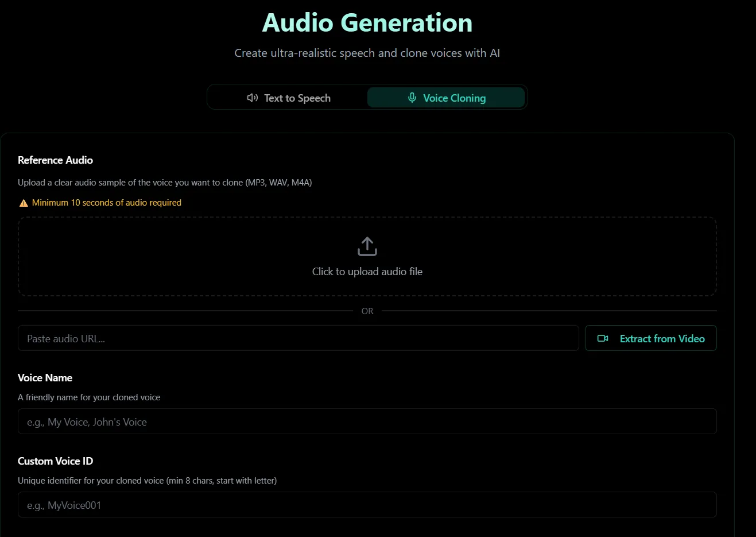Click the video camera icon
Image resolution: width=756 pixels, height=537 pixels.
pos(603,338)
